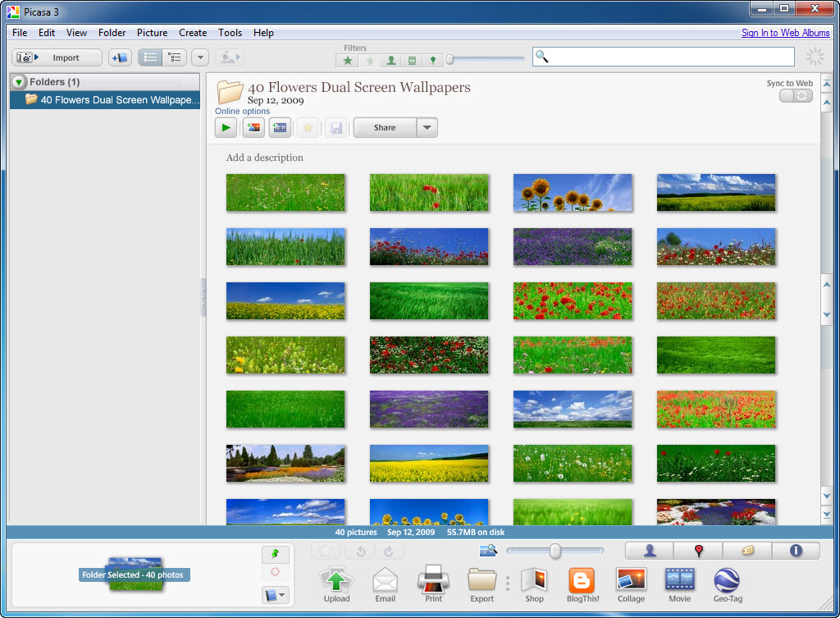The width and height of the screenshot is (840, 618).
Task: Click the Sign In to Web Albums link
Action: coord(785,33)
